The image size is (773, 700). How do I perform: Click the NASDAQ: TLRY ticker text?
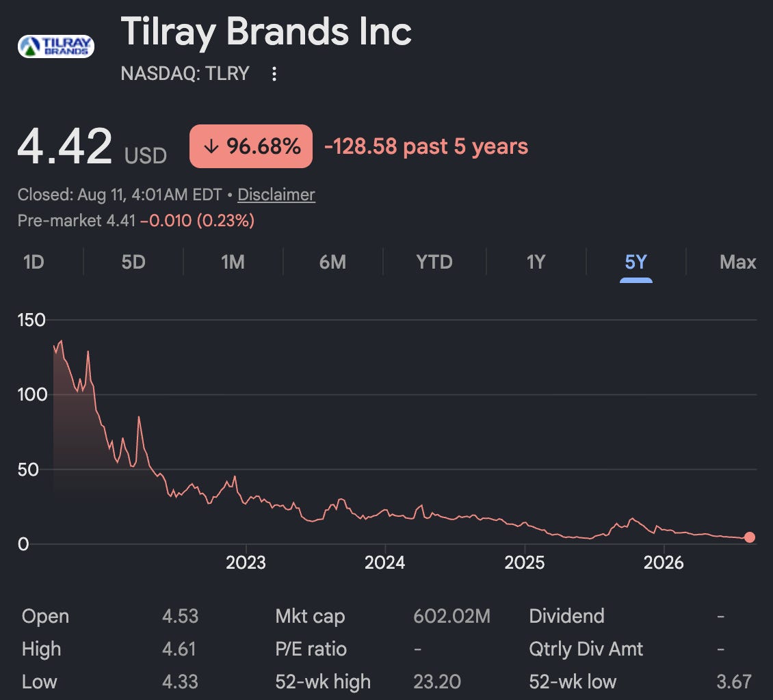coord(185,73)
